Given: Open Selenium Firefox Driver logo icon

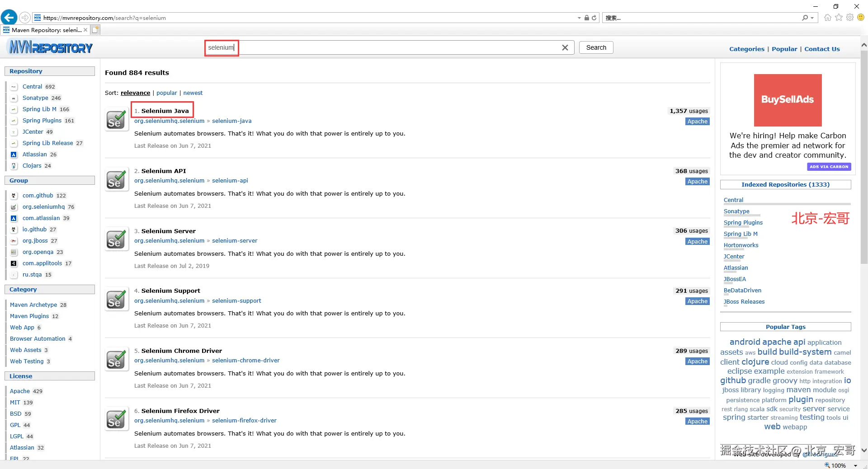Looking at the screenshot, I should pos(117,420).
